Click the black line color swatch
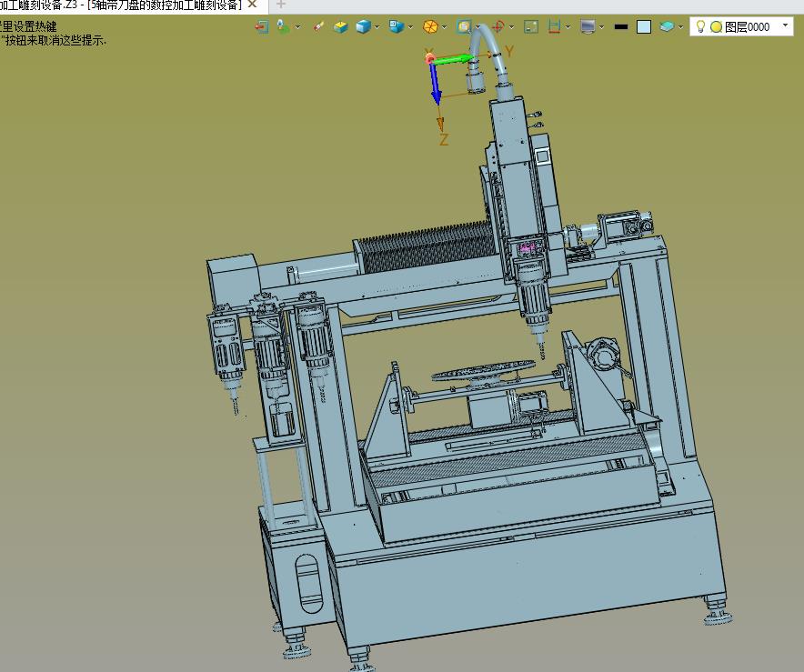Viewport: 804px width, 672px height. click(x=621, y=26)
